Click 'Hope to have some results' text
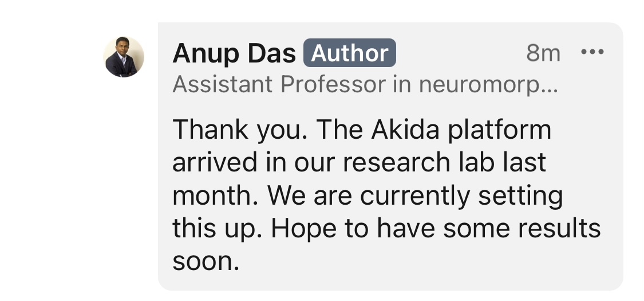Viewport: 644px width, 301px height. 435,229
